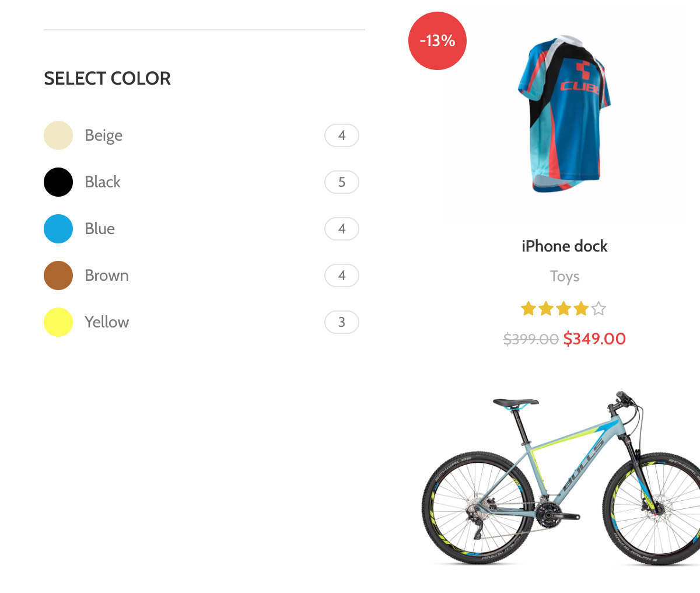700x593 pixels.
Task: Open the Toys category link
Action: (564, 277)
